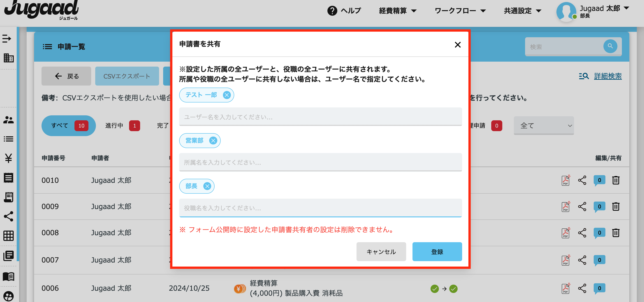Open the 全て filter dropdown
This screenshot has width=644, height=302.
[x=544, y=125]
